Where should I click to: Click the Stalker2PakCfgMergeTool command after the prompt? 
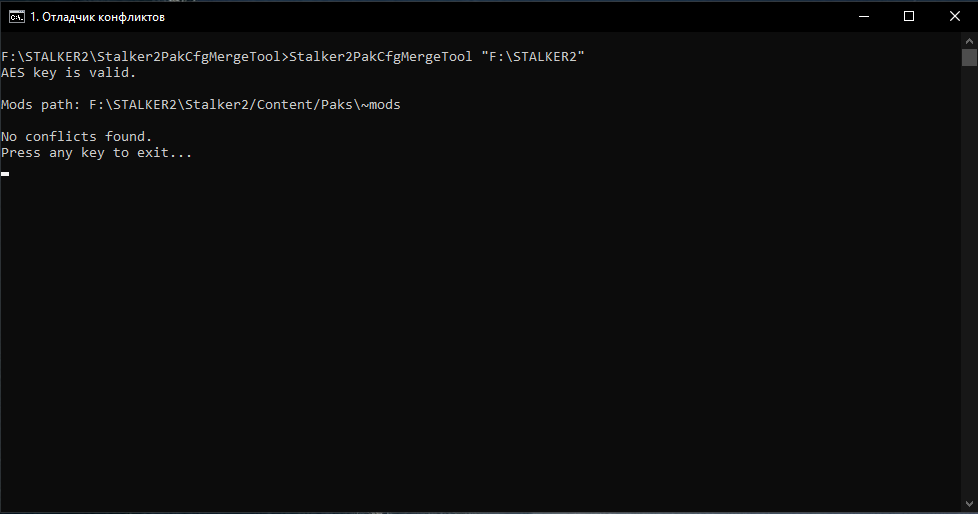click(380, 57)
